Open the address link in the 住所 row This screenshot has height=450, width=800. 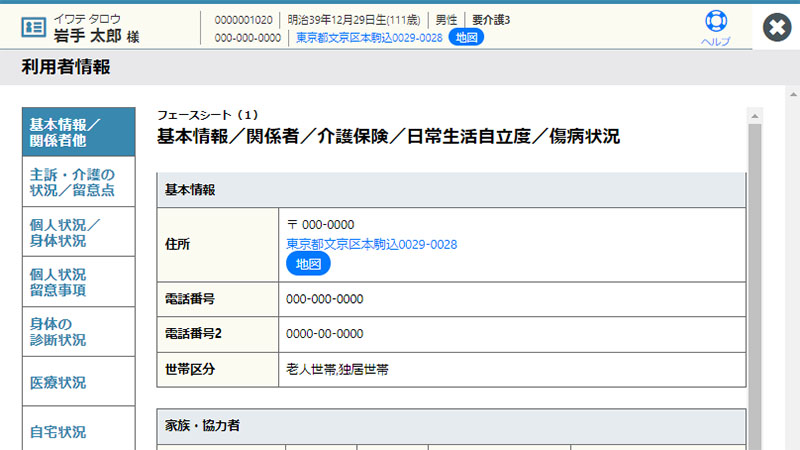pyautogui.click(x=371, y=244)
